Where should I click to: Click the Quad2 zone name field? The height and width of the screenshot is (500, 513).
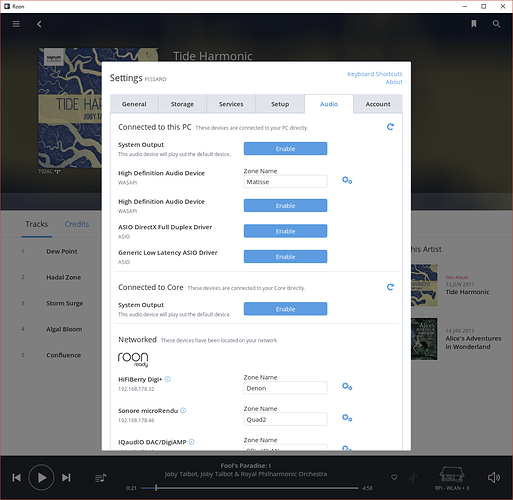click(285, 419)
